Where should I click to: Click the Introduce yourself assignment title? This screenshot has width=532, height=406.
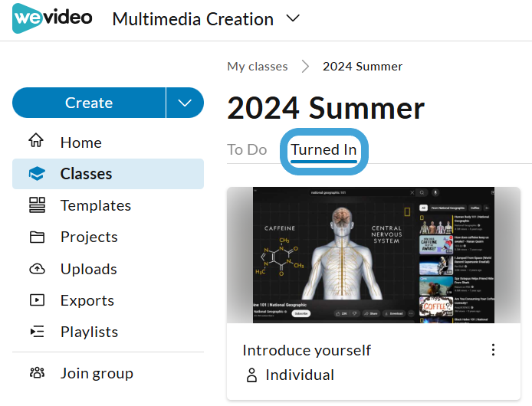coord(307,350)
